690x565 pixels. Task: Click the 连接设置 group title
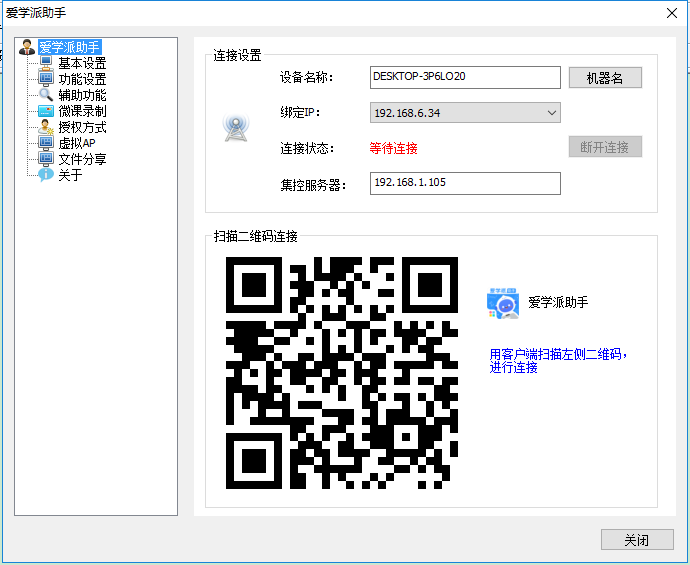click(237, 55)
